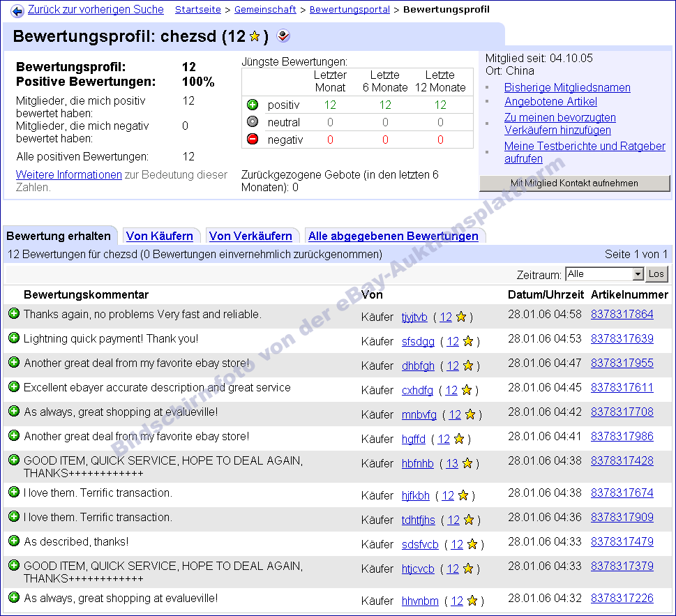Open item number 8378317864
This screenshot has width=676, height=616.
[622, 314]
